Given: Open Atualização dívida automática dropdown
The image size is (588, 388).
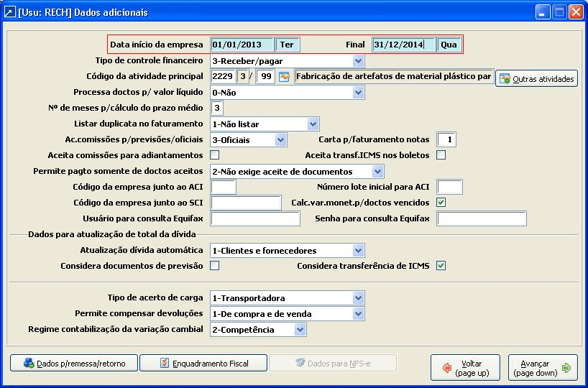Looking at the screenshot, I should tap(358, 251).
